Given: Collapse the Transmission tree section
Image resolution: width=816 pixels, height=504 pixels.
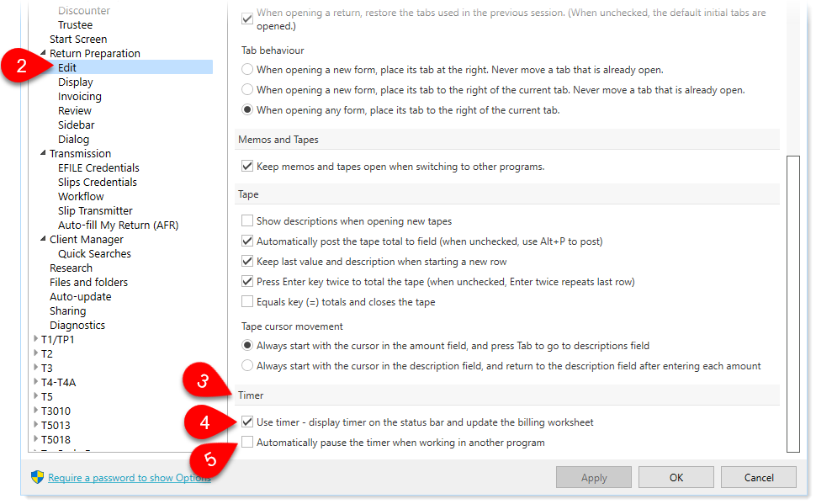Looking at the screenshot, I should 43,154.
